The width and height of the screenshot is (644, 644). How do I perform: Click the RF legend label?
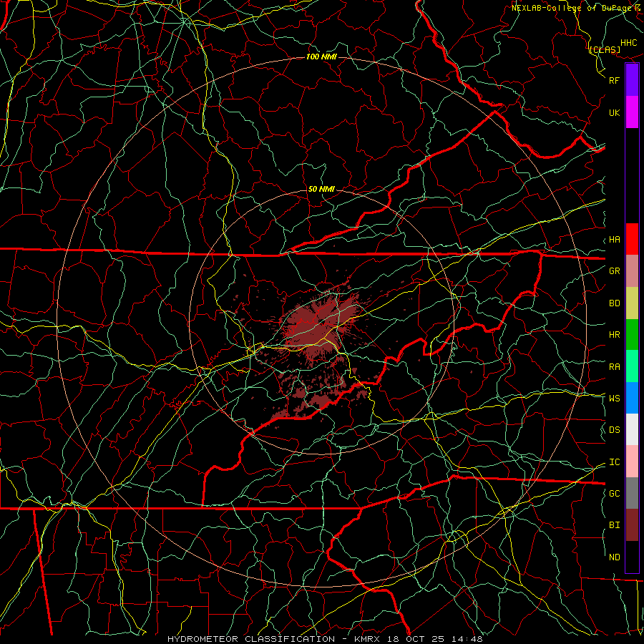[615, 80]
